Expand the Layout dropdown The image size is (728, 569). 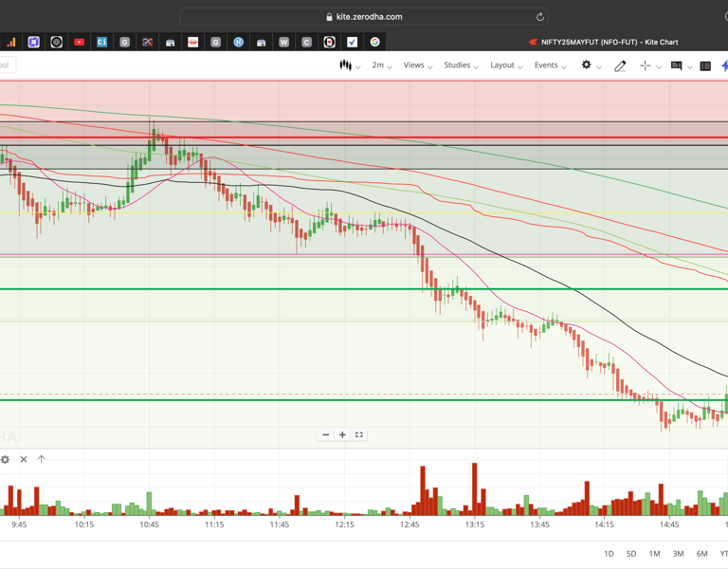(x=506, y=65)
